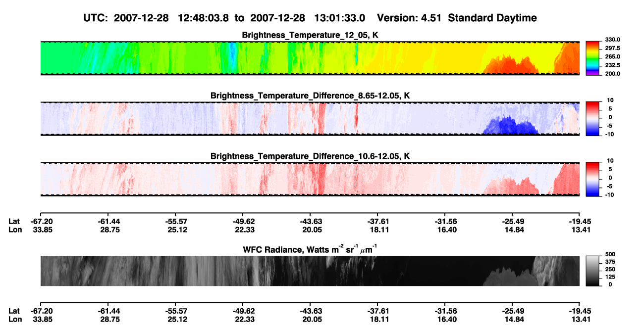Click the grayscale color bar for WFC Radiance
Viewport: 644px width, 330px height.
593,271
